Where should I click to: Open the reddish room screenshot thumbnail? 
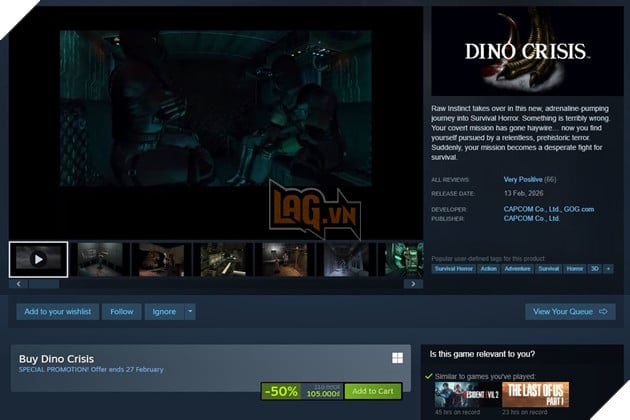tap(162, 259)
